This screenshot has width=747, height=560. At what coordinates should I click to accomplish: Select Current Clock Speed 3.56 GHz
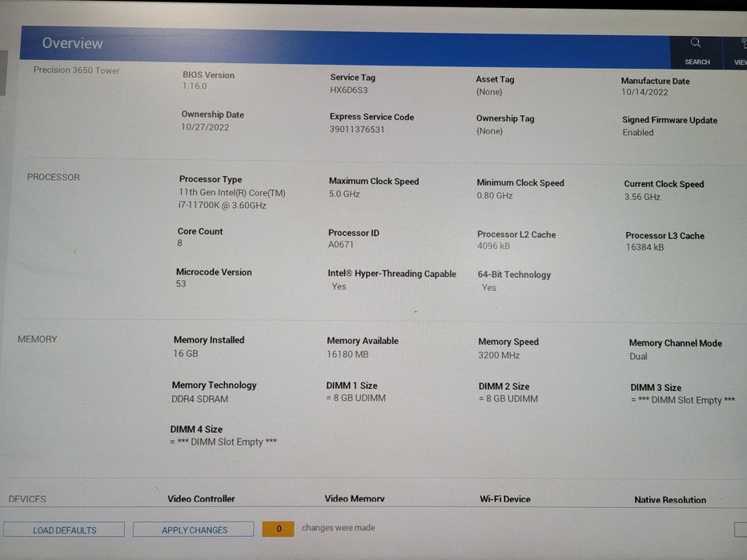pos(642,197)
